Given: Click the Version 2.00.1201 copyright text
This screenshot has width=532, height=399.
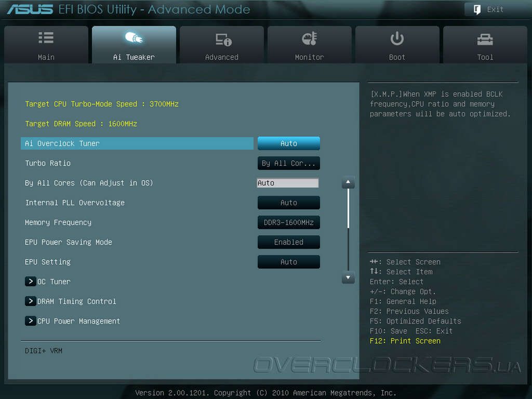Looking at the screenshot, I should (x=265, y=393).
